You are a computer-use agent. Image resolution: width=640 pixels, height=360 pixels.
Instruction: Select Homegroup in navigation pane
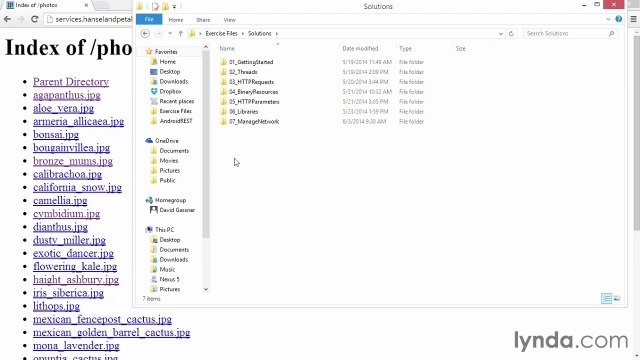(x=170, y=200)
